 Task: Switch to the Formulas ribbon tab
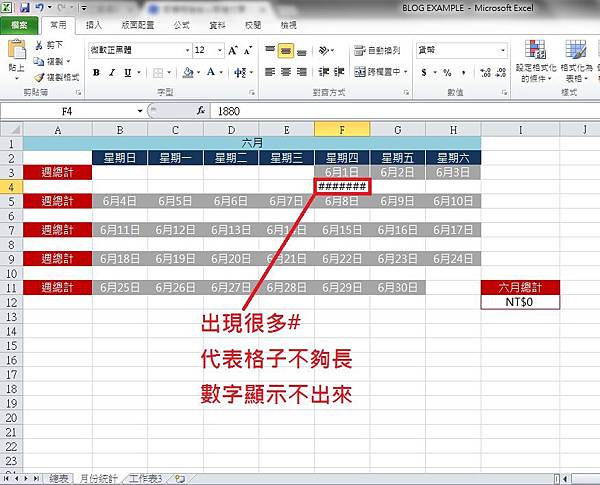pos(181,25)
